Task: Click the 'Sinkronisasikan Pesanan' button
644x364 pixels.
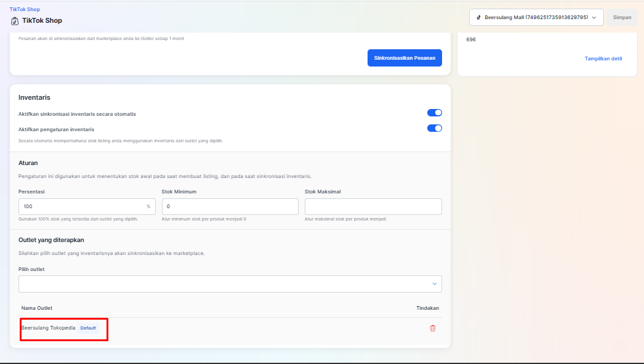Action: 405,58
